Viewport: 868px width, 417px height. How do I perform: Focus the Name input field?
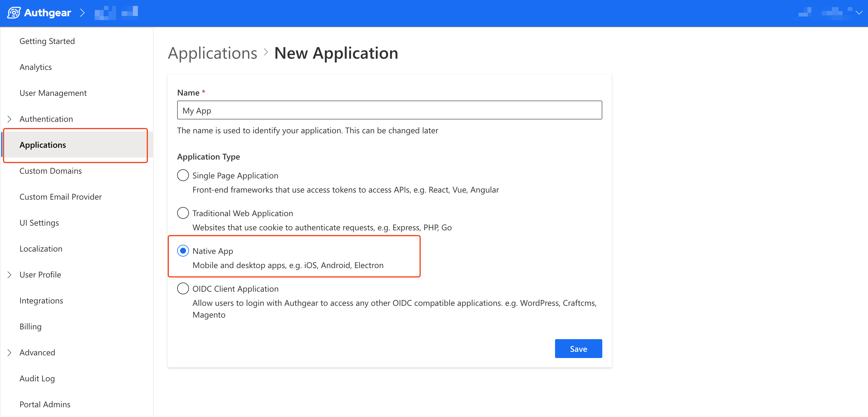click(x=389, y=110)
